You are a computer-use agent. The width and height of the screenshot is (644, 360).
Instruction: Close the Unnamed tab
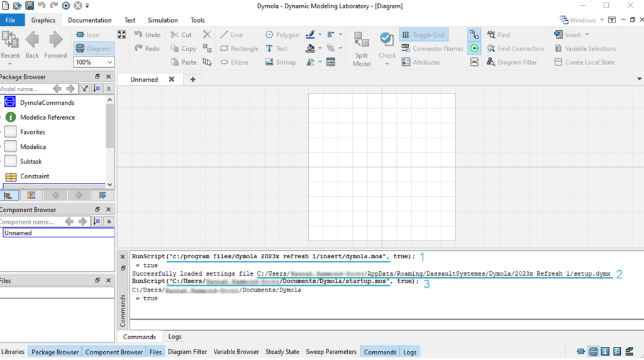point(172,79)
